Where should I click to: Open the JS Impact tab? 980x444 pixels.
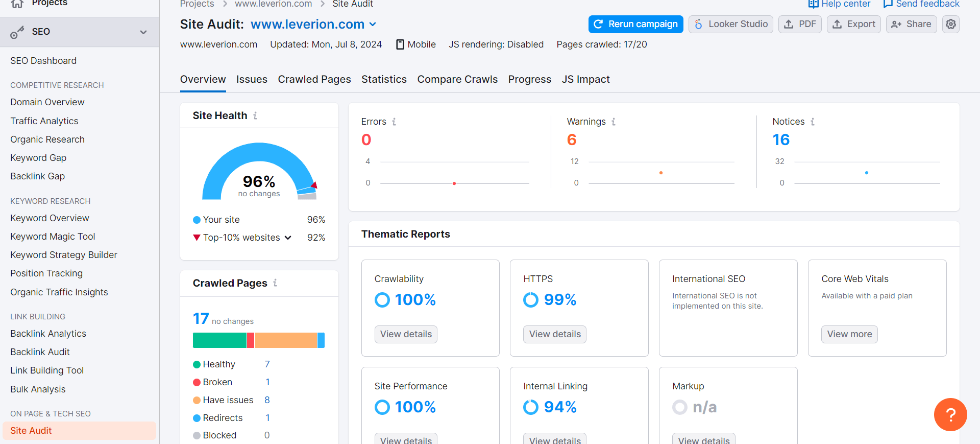coord(585,79)
